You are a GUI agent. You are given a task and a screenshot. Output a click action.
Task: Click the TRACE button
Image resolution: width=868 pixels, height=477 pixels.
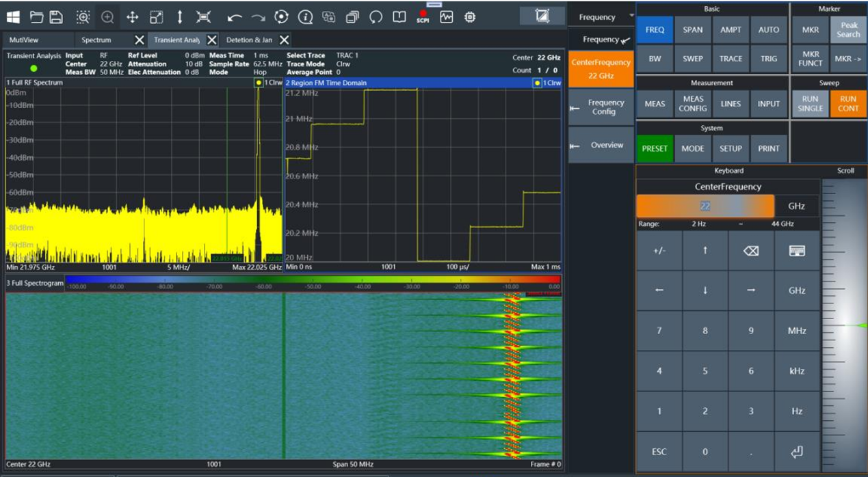coord(731,59)
